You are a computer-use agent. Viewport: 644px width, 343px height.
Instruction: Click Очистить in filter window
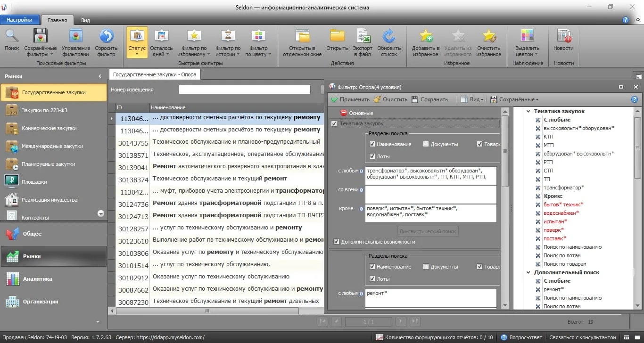[x=390, y=99]
